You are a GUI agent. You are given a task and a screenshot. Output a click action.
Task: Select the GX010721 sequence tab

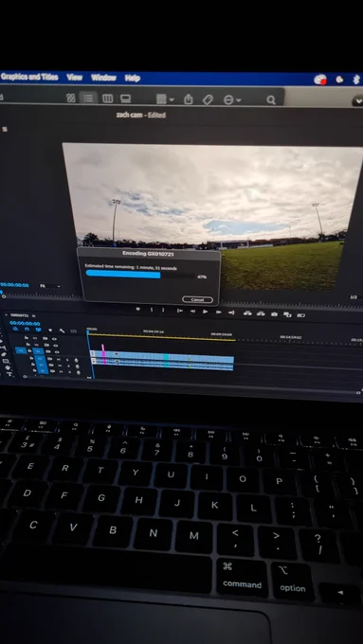tap(19, 315)
